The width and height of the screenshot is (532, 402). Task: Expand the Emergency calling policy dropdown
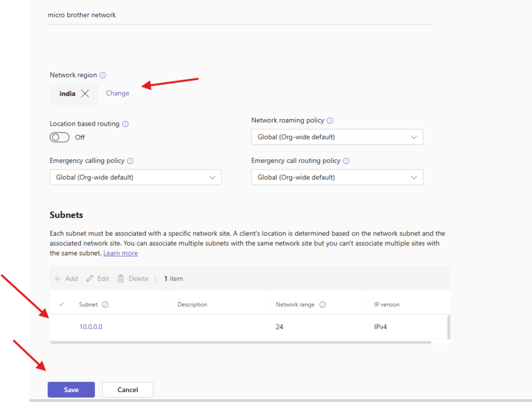136,177
